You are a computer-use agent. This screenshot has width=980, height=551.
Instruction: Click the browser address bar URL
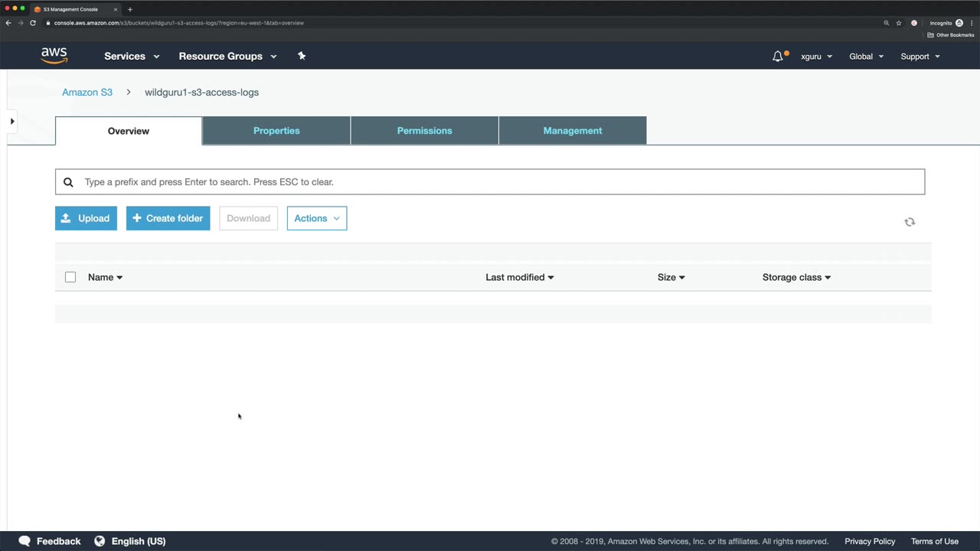tap(179, 23)
